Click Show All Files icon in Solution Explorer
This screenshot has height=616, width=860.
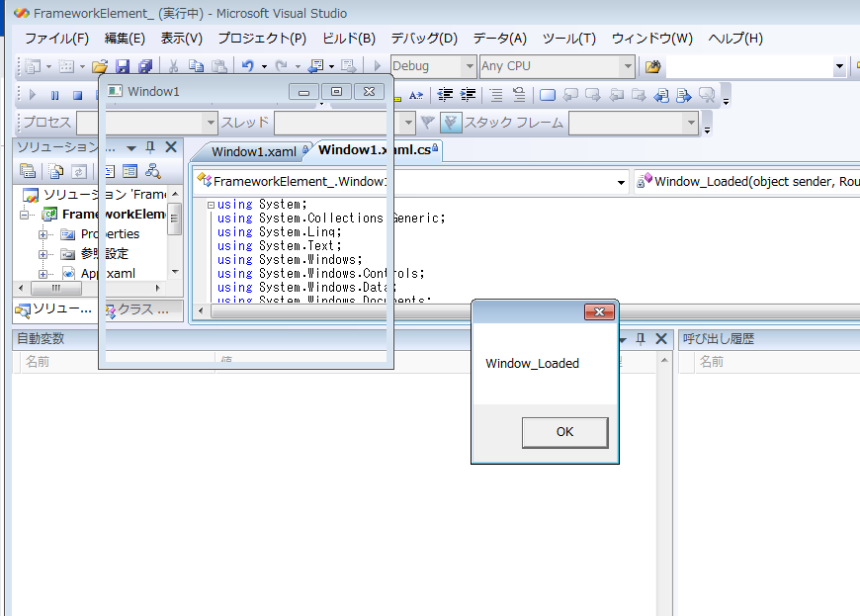tap(56, 171)
